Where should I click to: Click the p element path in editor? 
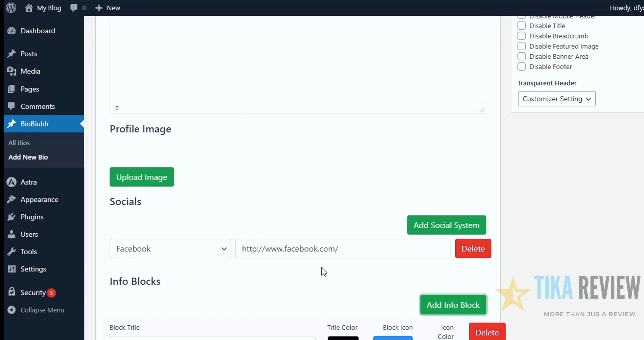point(117,108)
